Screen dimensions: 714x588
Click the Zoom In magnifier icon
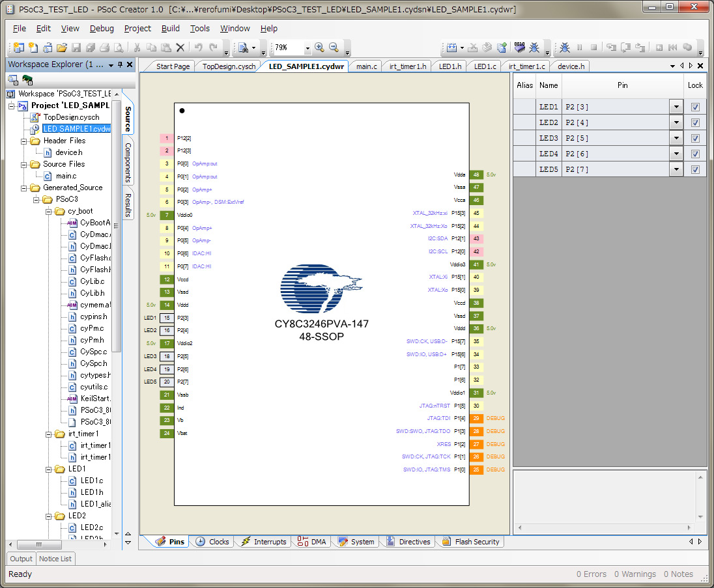coord(319,48)
